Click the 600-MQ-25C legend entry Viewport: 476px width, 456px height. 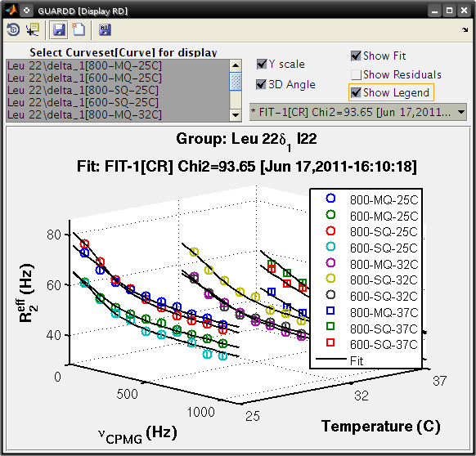coord(372,216)
